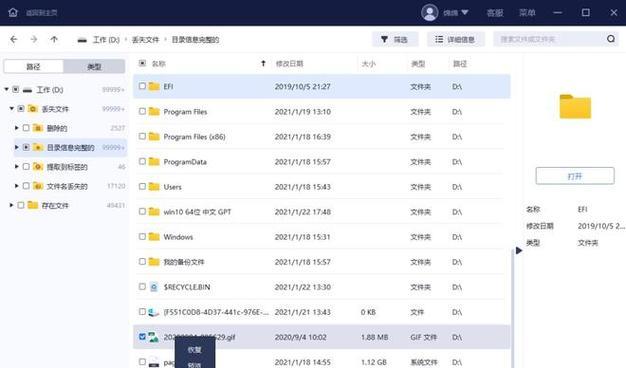The image size is (626, 368).
Task: Click 丢失文件 in the breadcrumb path
Action: 145,40
